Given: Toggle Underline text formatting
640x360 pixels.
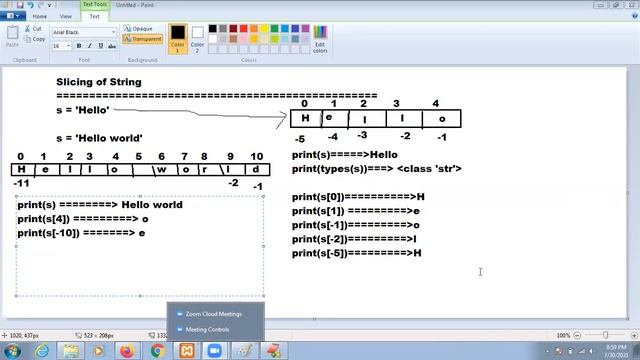Looking at the screenshot, I should 100,46.
